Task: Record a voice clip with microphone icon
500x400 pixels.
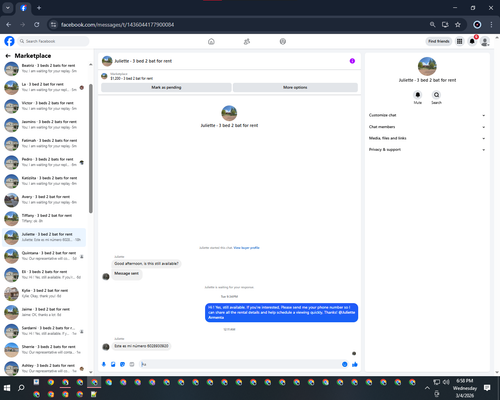Action: pos(104,364)
